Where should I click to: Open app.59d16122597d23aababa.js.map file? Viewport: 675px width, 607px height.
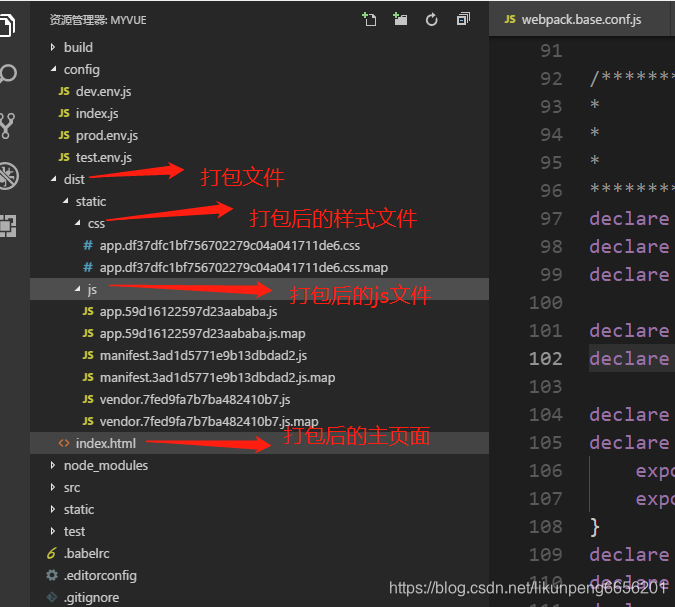pyautogui.click(x=259, y=333)
